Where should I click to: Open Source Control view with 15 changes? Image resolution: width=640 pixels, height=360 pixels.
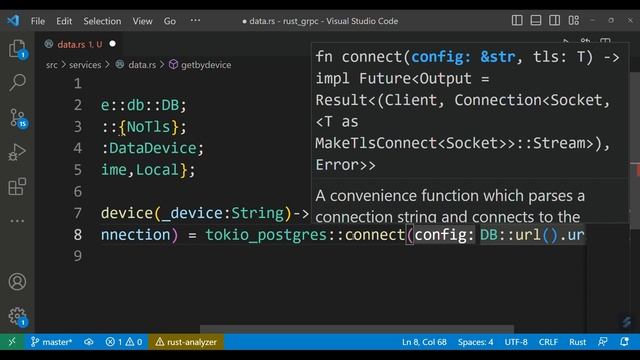coord(17,118)
